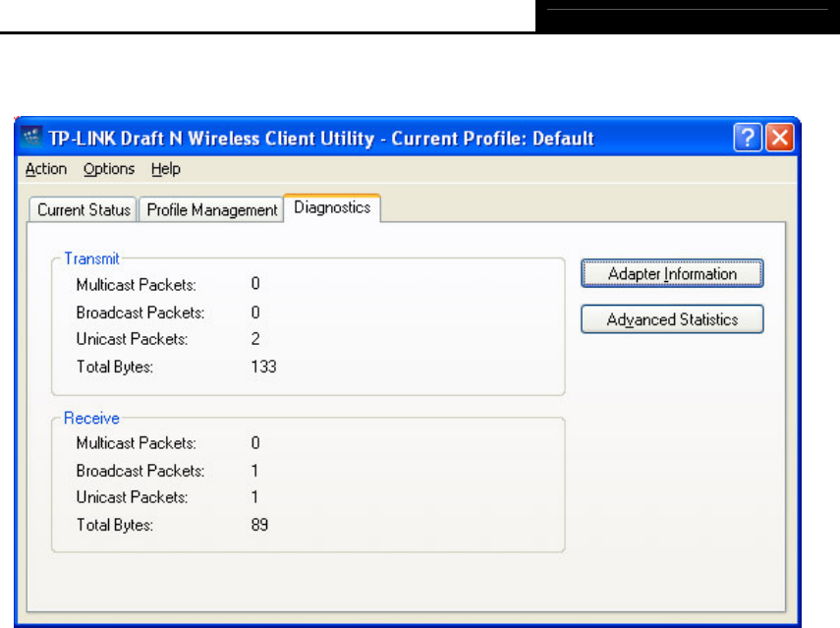Click Transmit Multicast Packets value 0
Screen dimensions: 840x628
(255, 283)
